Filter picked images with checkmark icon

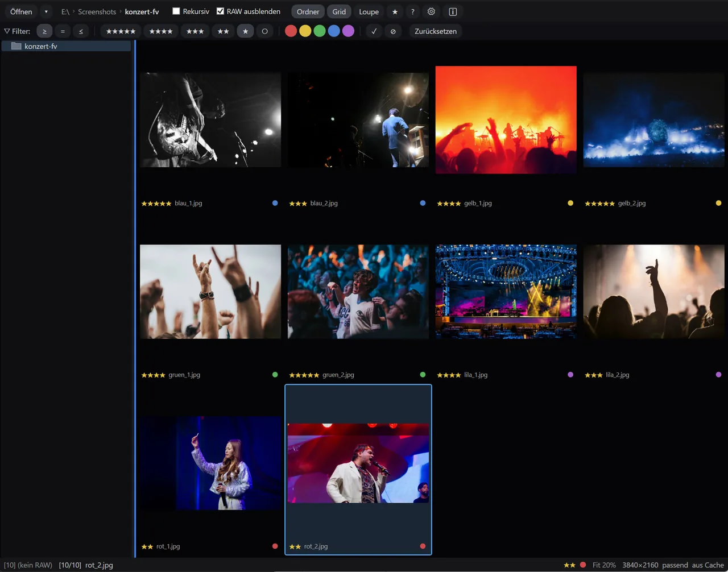click(x=374, y=31)
